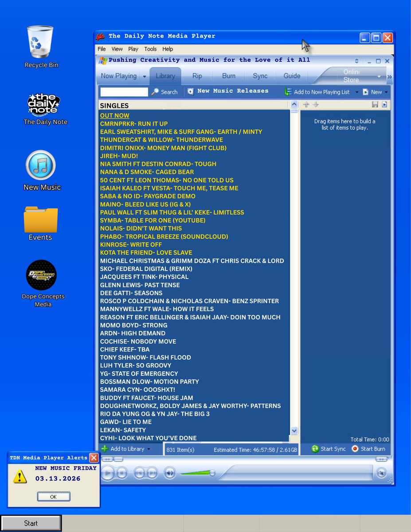Click the track list scroll down arrow

(x=294, y=431)
